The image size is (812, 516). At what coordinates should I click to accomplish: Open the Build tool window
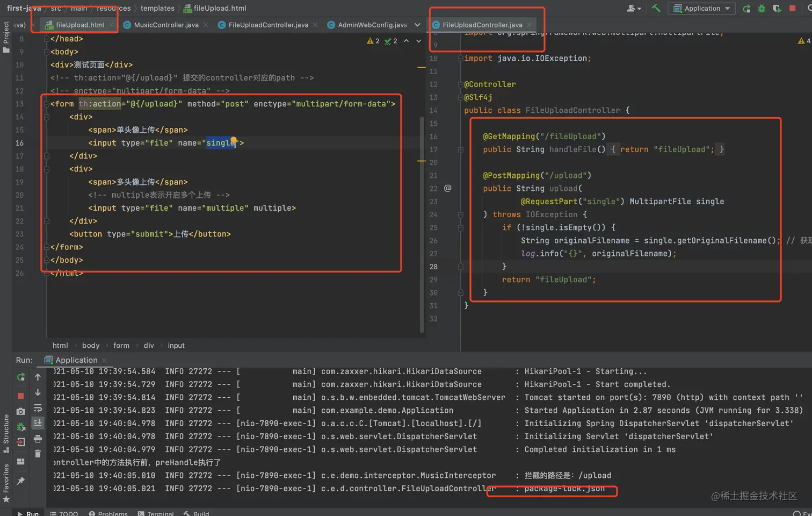[x=196, y=513]
